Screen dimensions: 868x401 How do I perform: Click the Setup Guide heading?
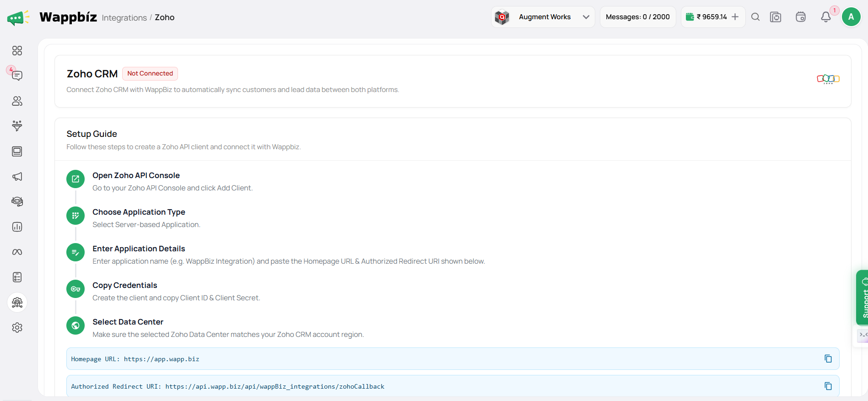pos(92,134)
